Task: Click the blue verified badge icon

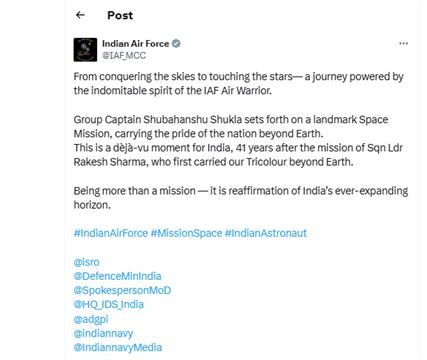Action: pyautogui.click(x=176, y=44)
